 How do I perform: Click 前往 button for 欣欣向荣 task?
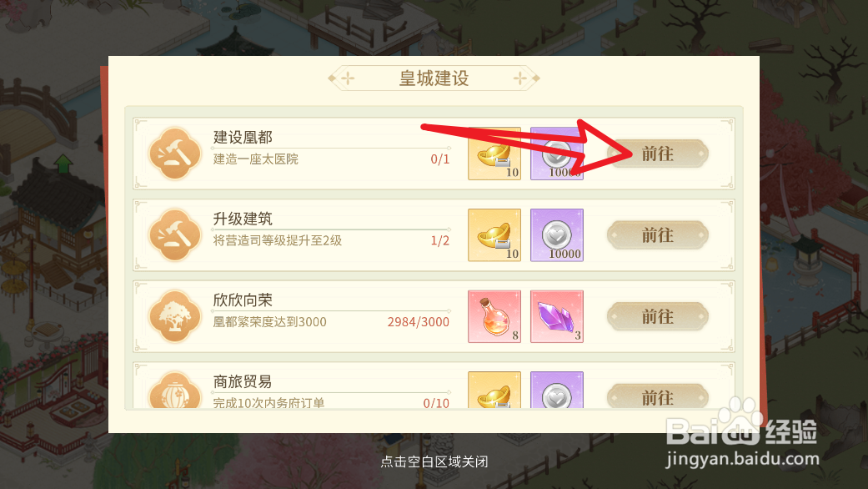coord(658,316)
